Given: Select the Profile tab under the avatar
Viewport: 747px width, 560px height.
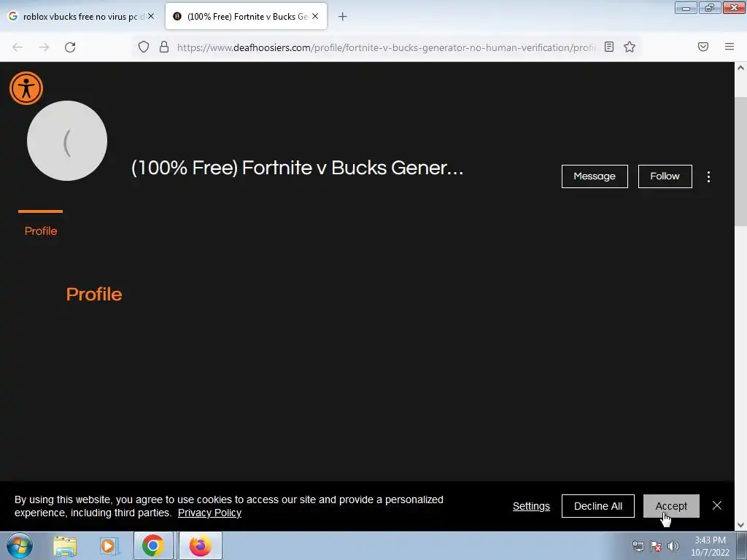Looking at the screenshot, I should point(41,231).
